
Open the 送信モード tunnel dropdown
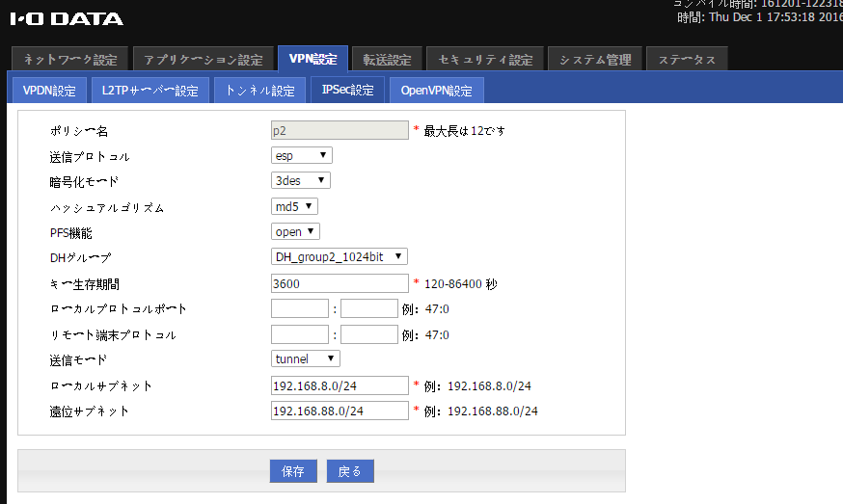[306, 358]
